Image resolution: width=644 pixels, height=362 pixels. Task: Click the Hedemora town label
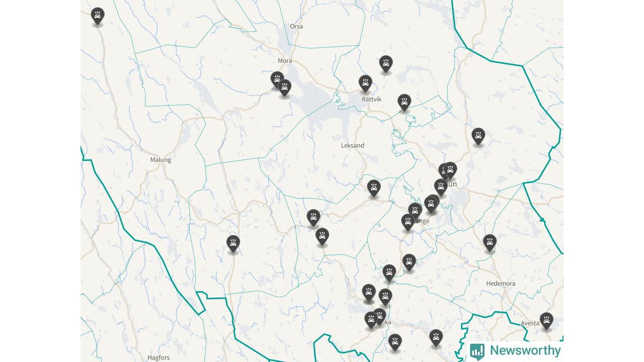click(501, 284)
